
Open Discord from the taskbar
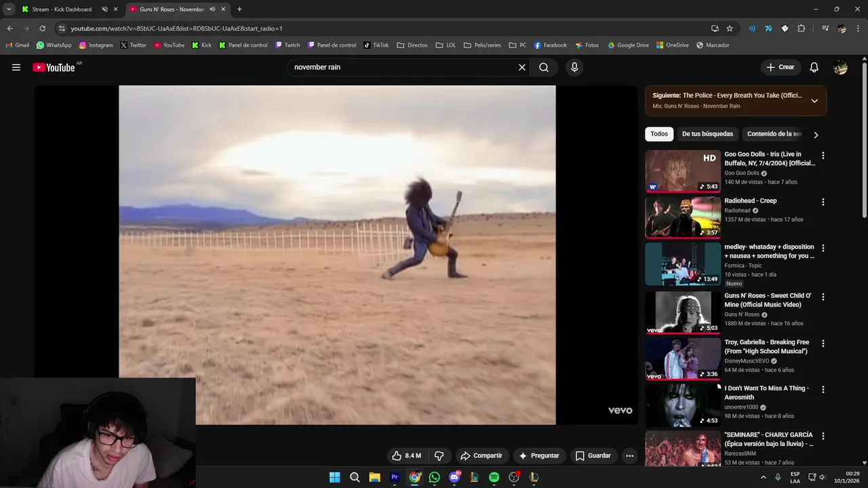[x=454, y=477]
